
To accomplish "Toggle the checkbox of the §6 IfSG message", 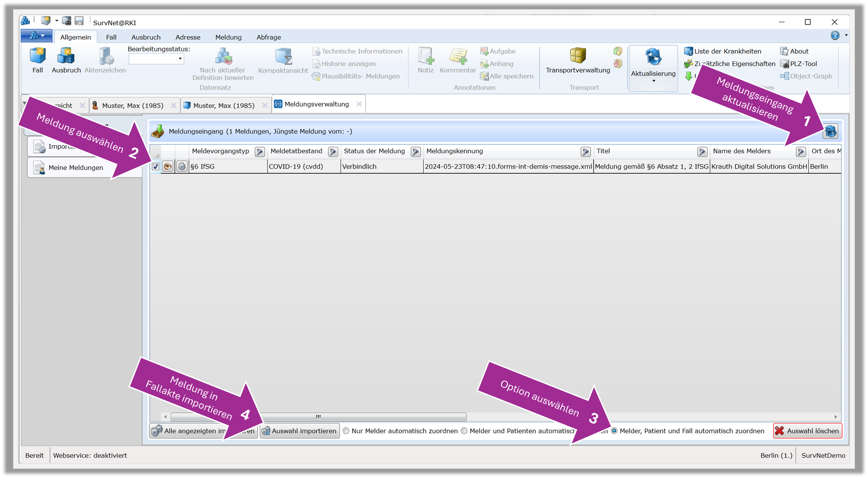I will (x=155, y=167).
